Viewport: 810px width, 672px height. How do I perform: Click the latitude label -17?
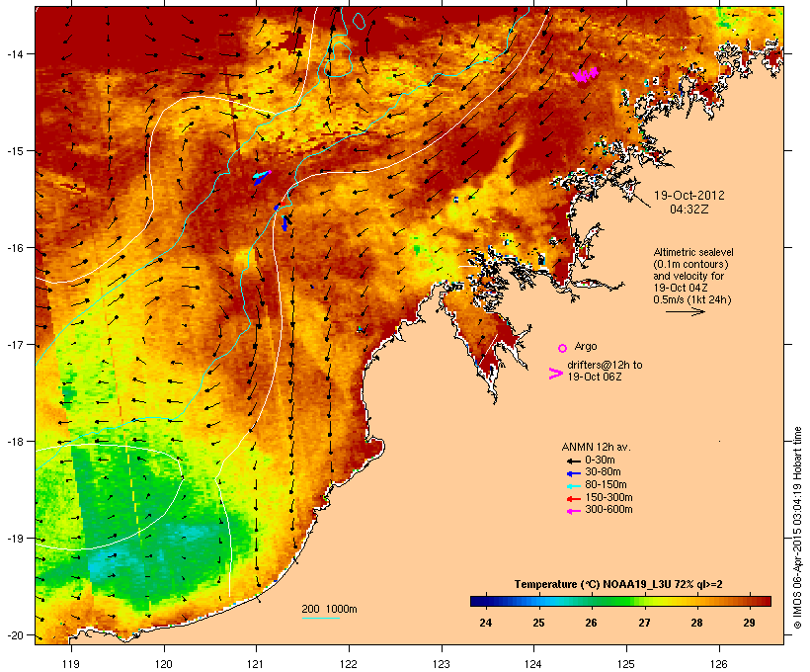(x=14, y=345)
